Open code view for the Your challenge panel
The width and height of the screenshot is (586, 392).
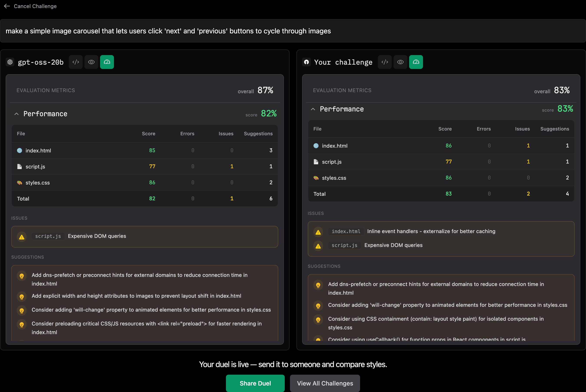[x=385, y=62]
